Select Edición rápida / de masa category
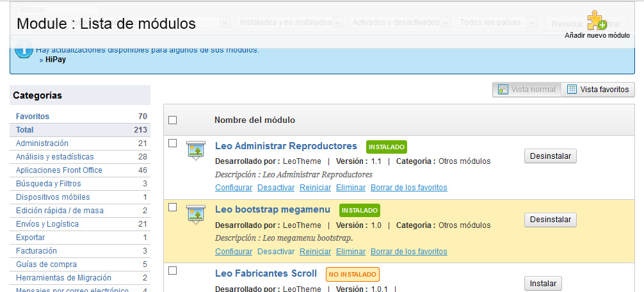The width and height of the screenshot is (644, 292). tap(80, 211)
